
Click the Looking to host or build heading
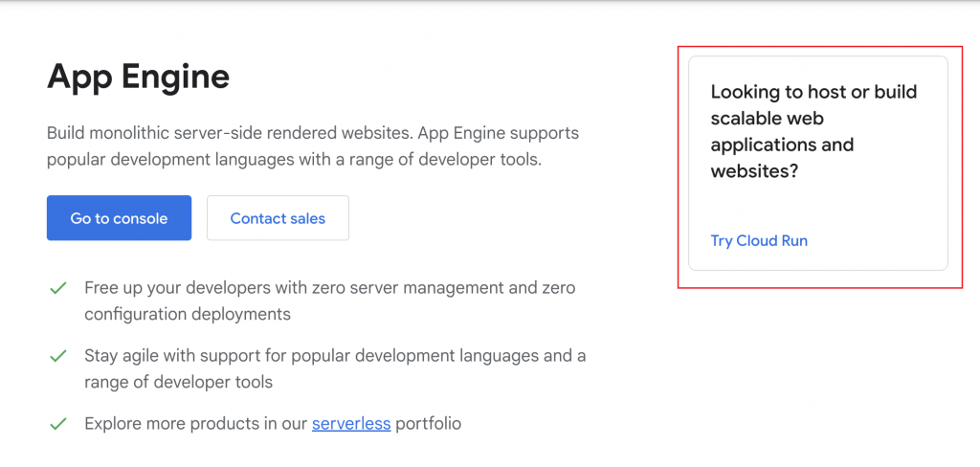[x=813, y=93]
